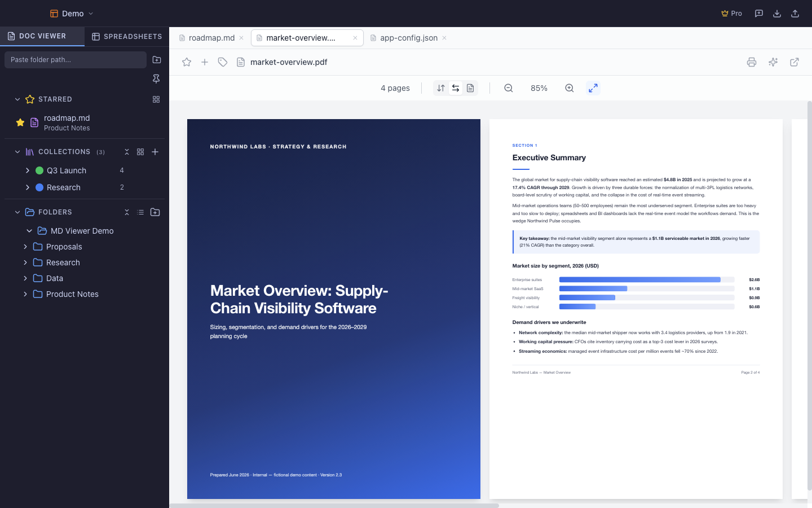The width and height of the screenshot is (812, 508).
Task: Open the Demo workspace dropdown
Action: pyautogui.click(x=72, y=14)
